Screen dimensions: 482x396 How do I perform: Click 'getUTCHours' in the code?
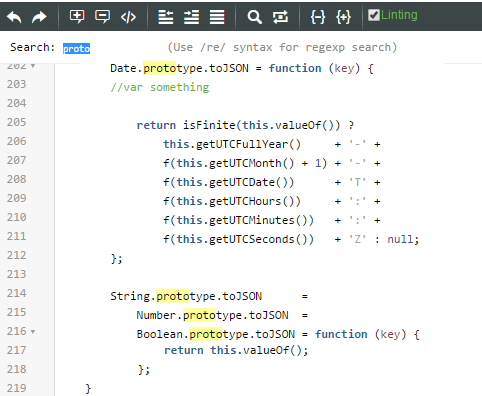[245, 201]
